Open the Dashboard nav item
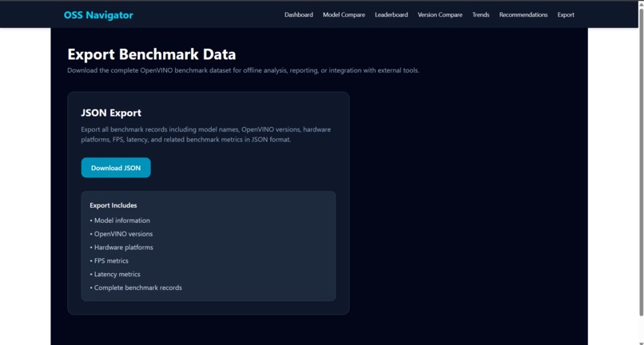Screen dimensions: 644x345 (299, 15)
